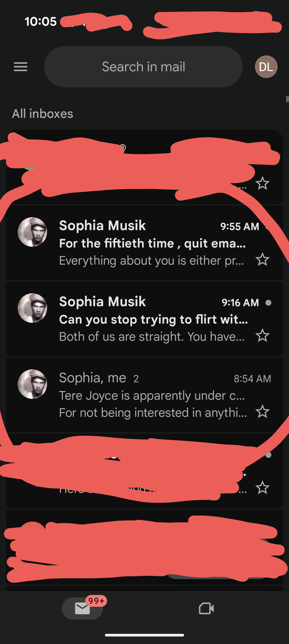Viewport: 289px width, 644px height.
Task: Star the 9:55 AM Sophia Musik email
Action: (x=262, y=259)
